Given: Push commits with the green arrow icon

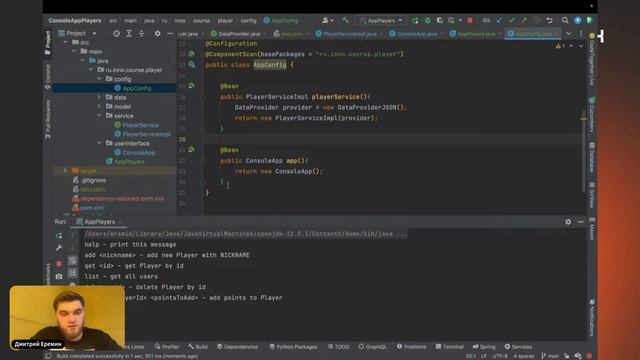Looking at the screenshot, I should 524,20.
